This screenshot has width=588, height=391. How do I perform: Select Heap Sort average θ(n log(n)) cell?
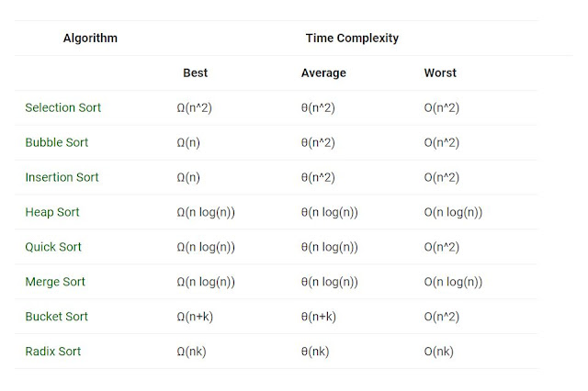coord(329,212)
